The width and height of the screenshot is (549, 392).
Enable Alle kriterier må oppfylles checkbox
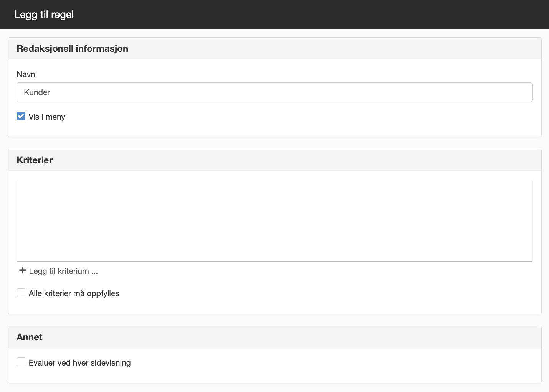tap(21, 293)
